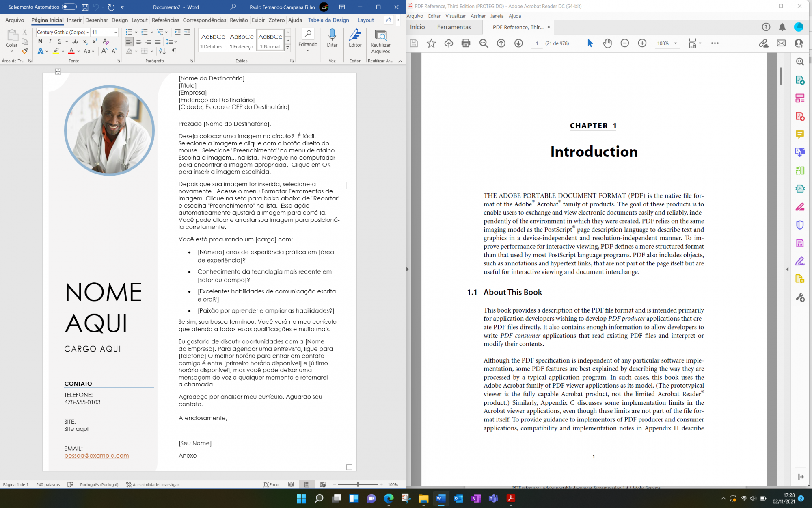Toggle italic formatting in Word
Image resolution: width=812 pixels, height=508 pixels.
[x=50, y=41]
